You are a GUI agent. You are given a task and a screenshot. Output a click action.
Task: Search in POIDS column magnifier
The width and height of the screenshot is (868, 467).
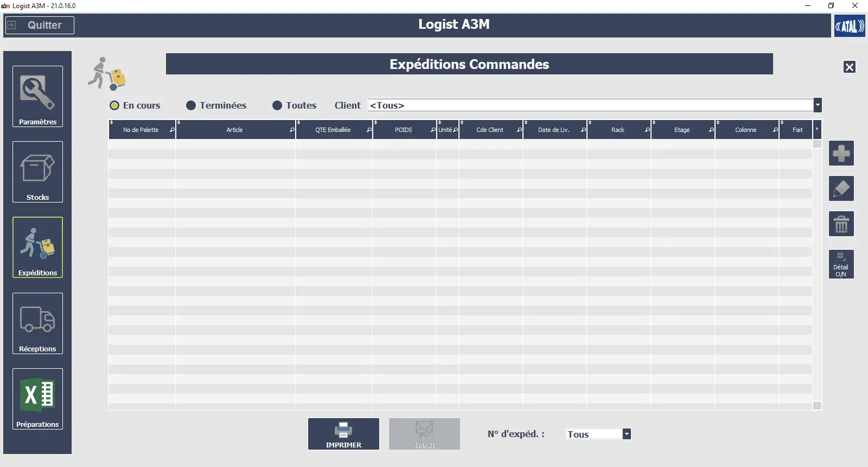[x=433, y=130]
